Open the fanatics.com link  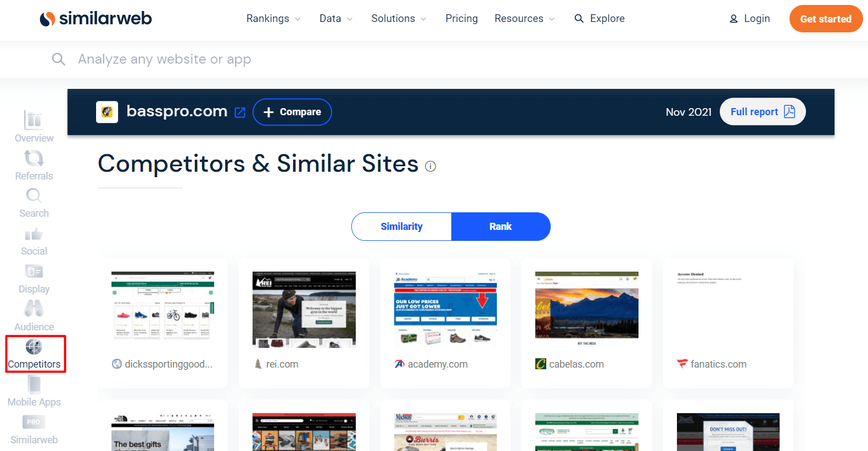pyautogui.click(x=719, y=364)
